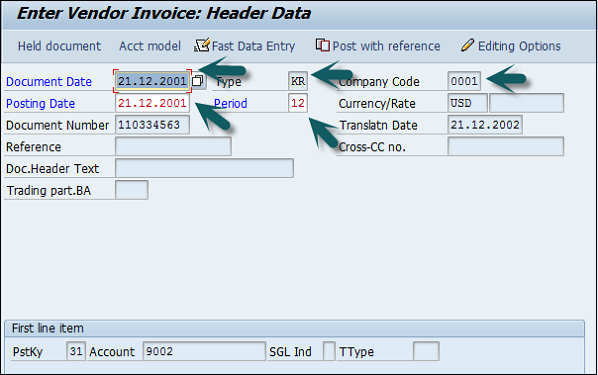Click the Document Number field
This screenshot has width=598, height=375.
pyautogui.click(x=152, y=125)
